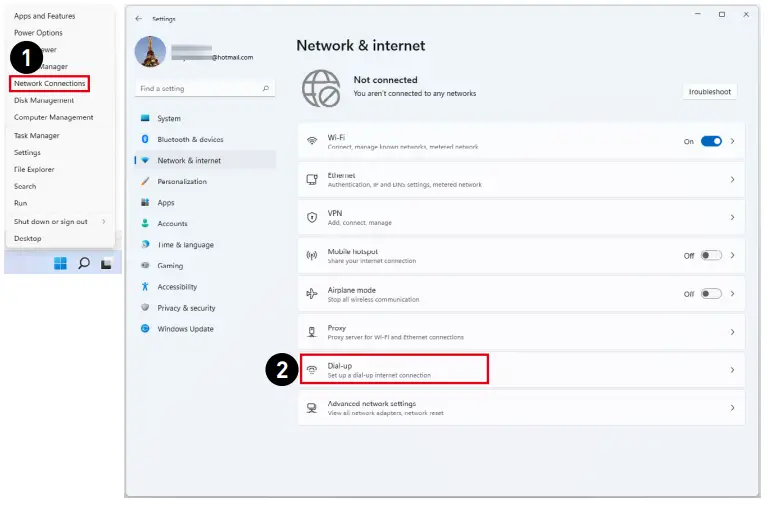This screenshot has width=769, height=507.
Task: Click the Bluetooth & devices sidebar icon
Action: click(x=145, y=139)
